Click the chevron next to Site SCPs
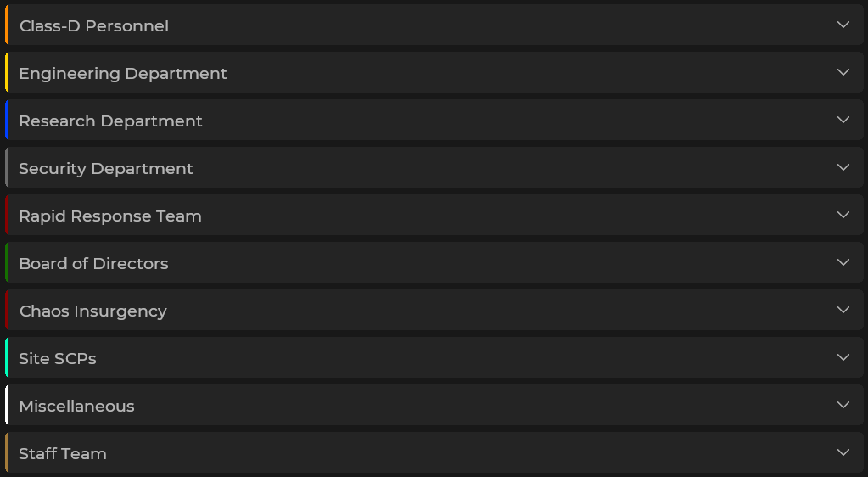The height and width of the screenshot is (477, 868). click(843, 358)
